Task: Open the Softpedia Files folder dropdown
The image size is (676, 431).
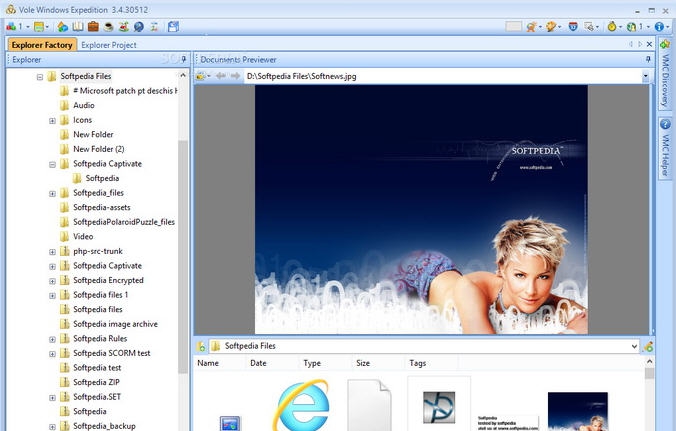Action: 634,346
